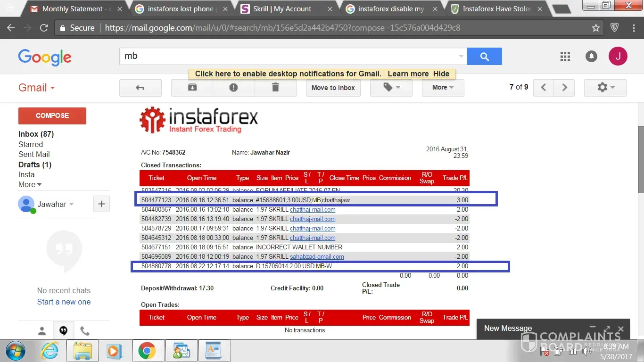Click the blue search magnifier button

click(484, 57)
